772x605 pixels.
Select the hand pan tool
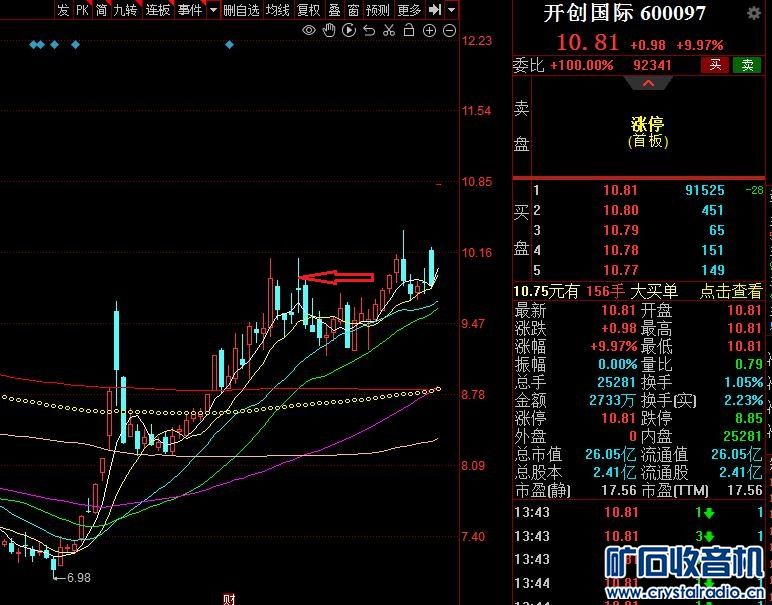click(x=328, y=31)
